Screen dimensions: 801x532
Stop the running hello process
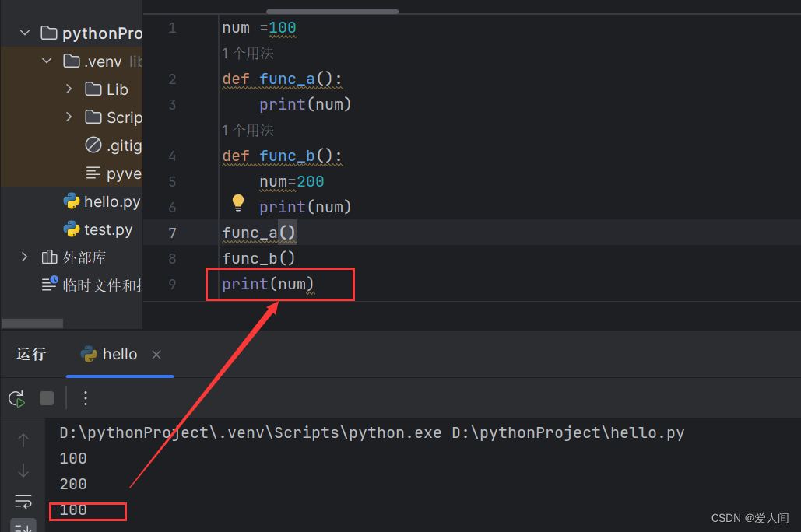(47, 398)
